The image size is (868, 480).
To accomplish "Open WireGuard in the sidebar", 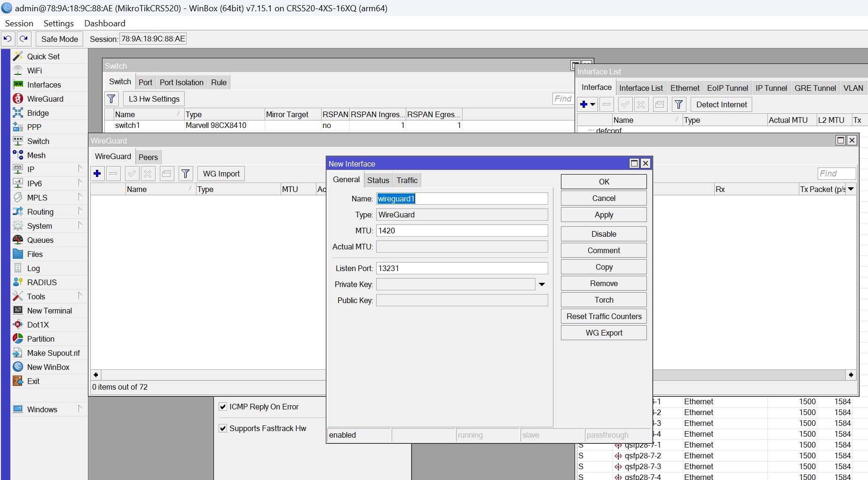I will (x=45, y=99).
